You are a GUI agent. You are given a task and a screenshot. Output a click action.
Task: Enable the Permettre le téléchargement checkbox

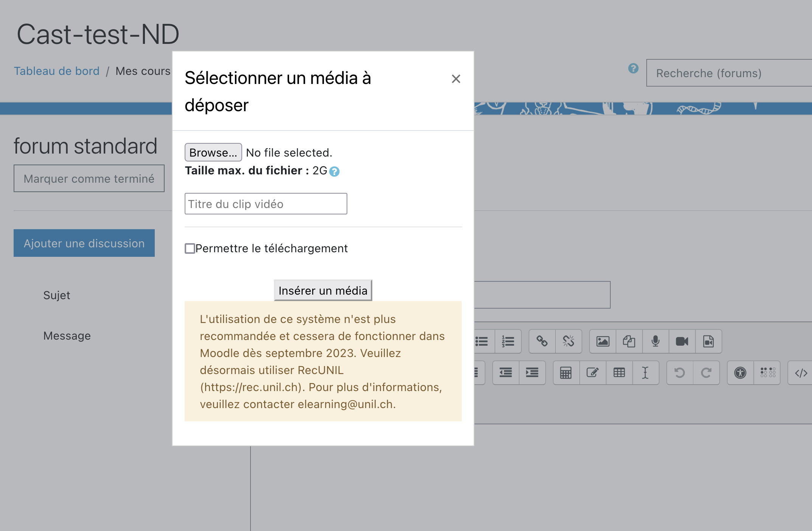pyautogui.click(x=190, y=248)
